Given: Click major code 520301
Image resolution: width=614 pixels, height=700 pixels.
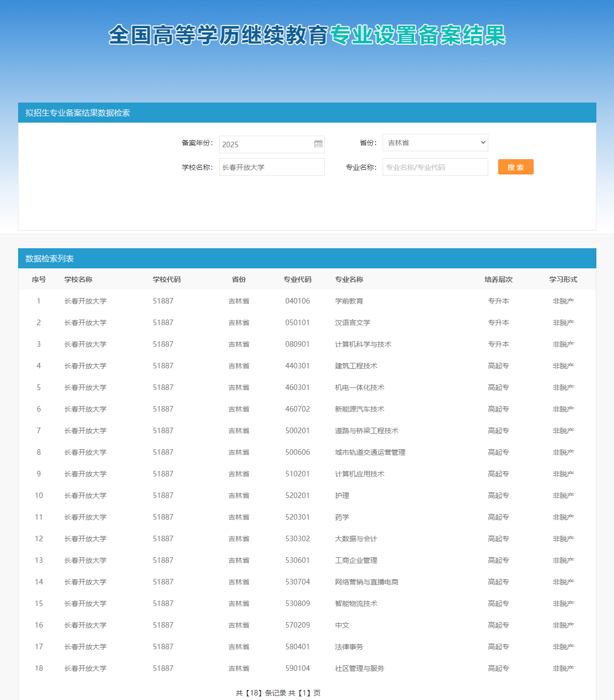Looking at the screenshot, I should coord(298,517).
